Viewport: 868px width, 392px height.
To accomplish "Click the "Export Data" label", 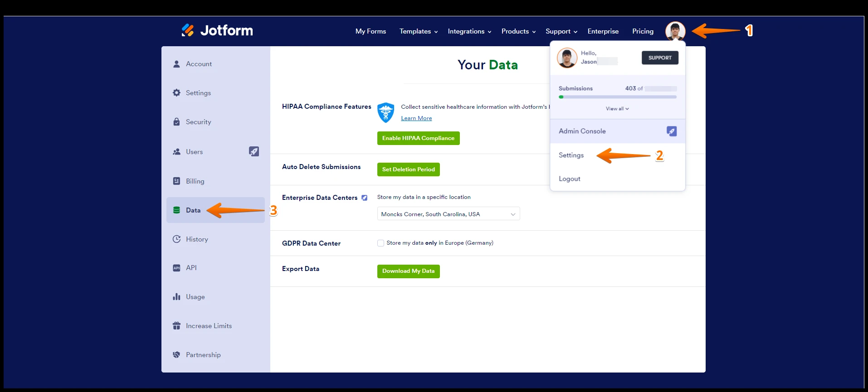I will [300, 269].
